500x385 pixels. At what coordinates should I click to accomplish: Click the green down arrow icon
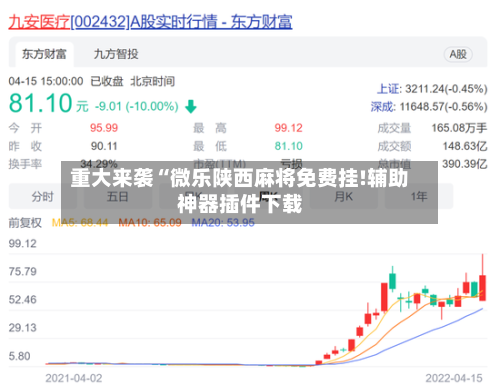tap(191, 107)
